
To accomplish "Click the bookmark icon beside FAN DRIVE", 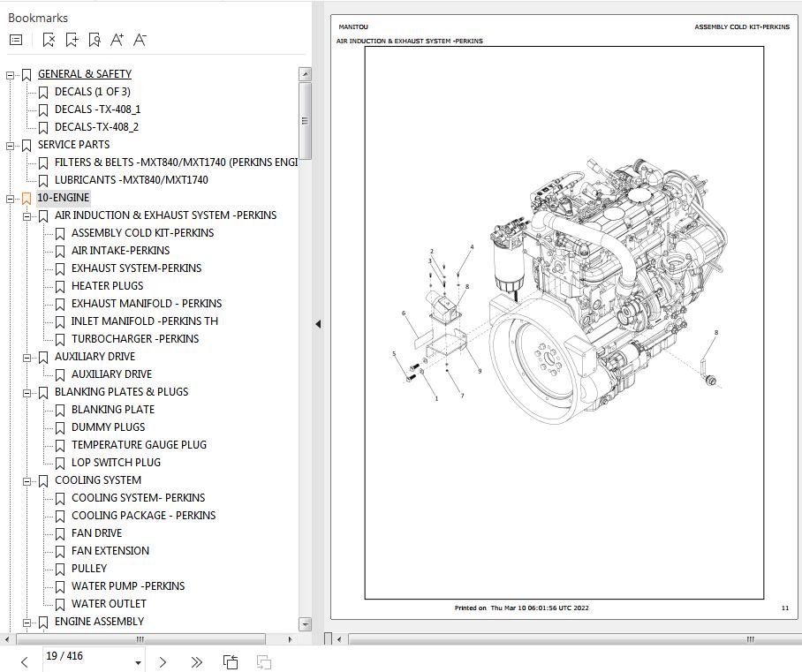I will [60, 534].
